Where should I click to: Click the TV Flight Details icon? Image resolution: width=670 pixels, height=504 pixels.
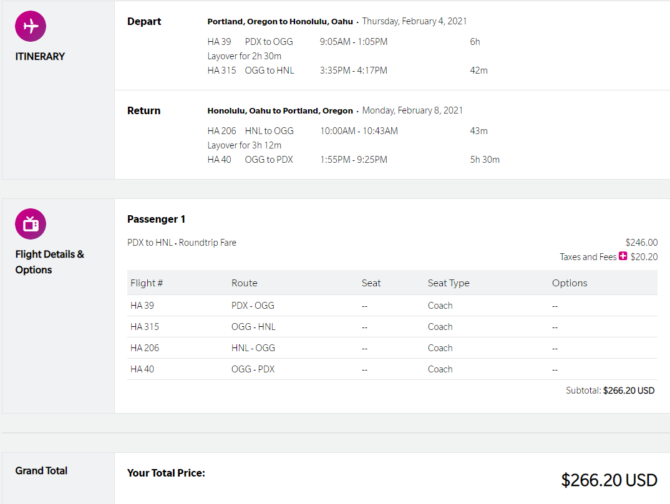(30, 224)
